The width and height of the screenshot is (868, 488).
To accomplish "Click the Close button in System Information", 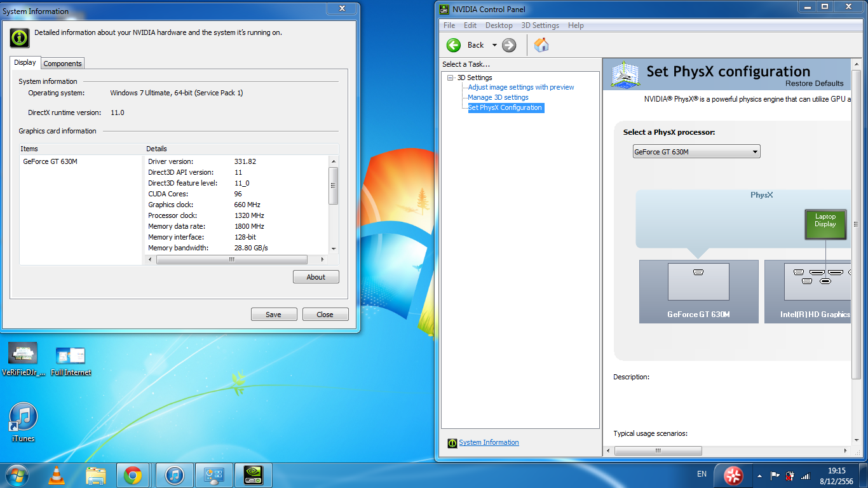I will point(325,315).
